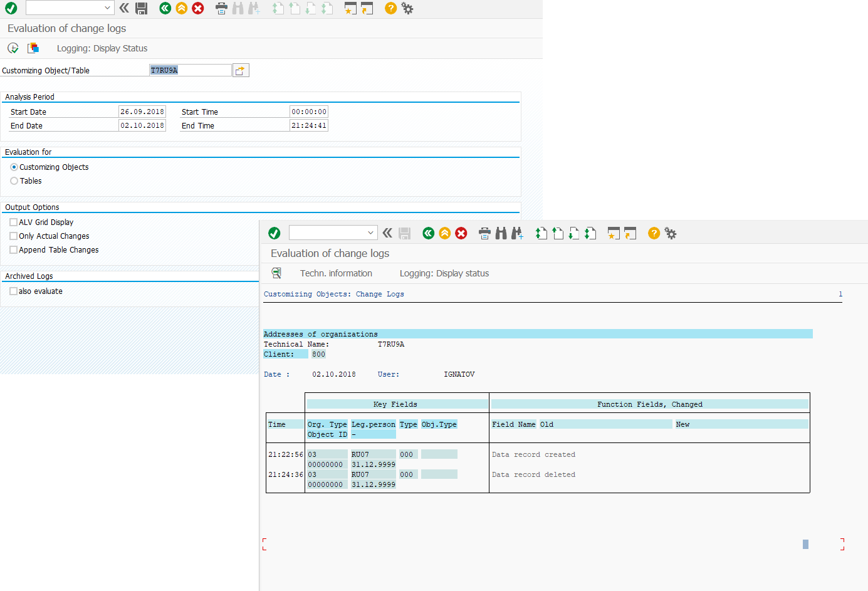This screenshot has height=591, width=868.
Task: Click client value 800
Action: (318, 355)
